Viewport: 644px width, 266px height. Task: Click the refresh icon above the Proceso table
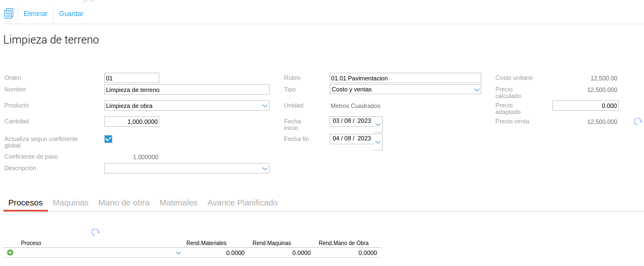pos(95,232)
